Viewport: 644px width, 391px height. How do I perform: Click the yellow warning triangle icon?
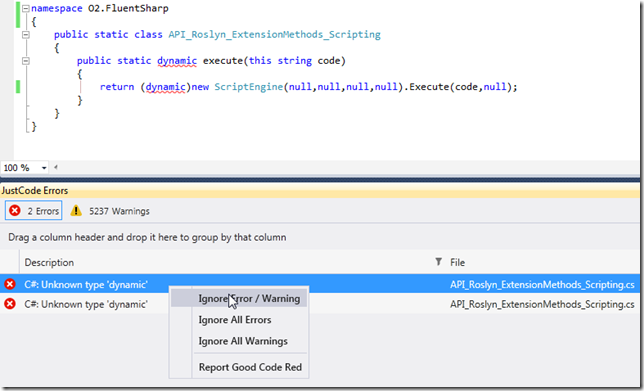pos(76,211)
